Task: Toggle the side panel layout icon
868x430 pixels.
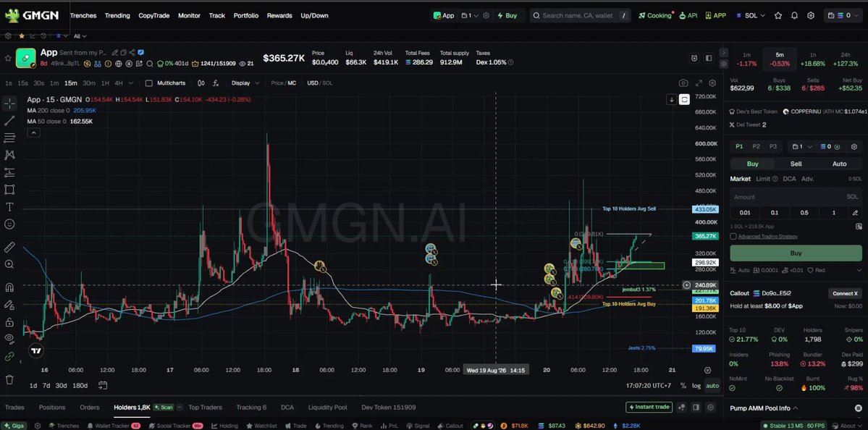Action: coord(709,58)
